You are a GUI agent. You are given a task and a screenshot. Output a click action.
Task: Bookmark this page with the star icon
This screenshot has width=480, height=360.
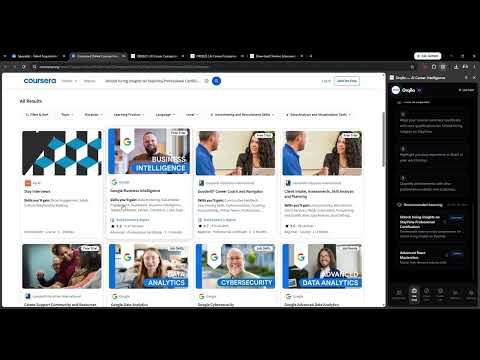tap(412, 67)
